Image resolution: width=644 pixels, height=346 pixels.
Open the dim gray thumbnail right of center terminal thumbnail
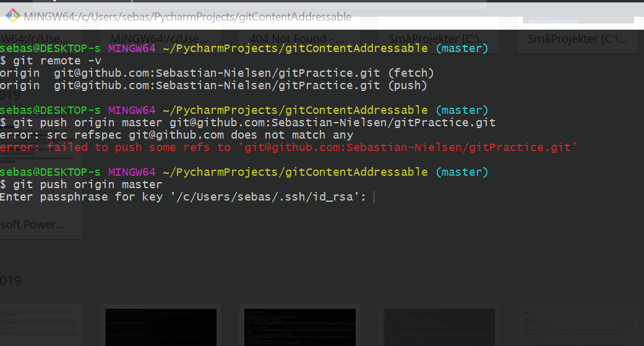point(439,327)
